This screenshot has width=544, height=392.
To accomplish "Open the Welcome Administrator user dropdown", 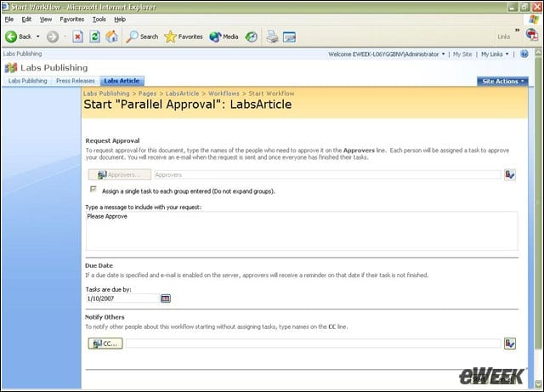I will pos(387,54).
